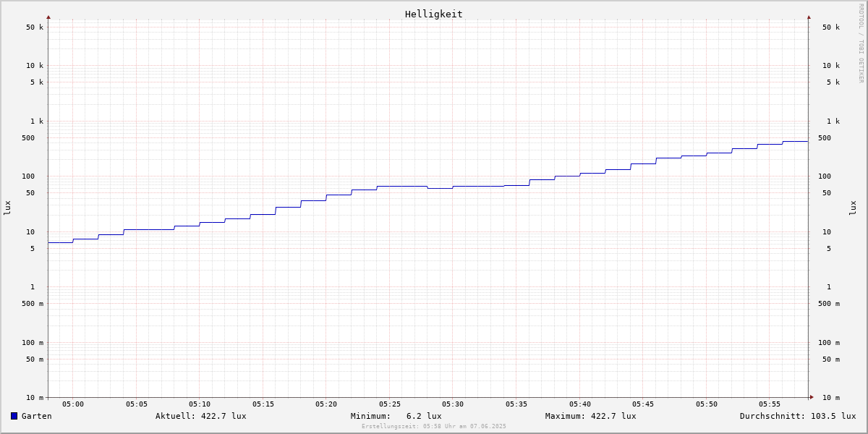Click the '50 k' label on left axis

tap(35, 27)
